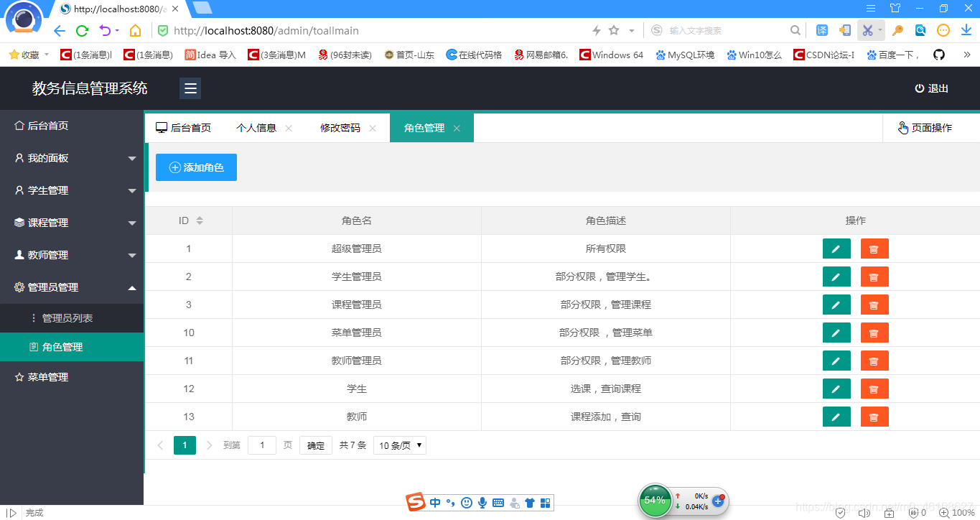The height and width of the screenshot is (520, 980).
Task: Click delete icon for 超级管理员 row
Action: [874, 249]
